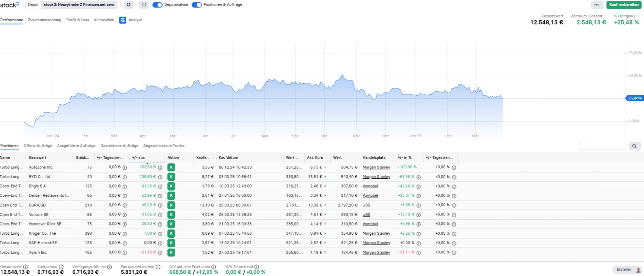Open depot settings gear icon
This screenshot has width=644, height=276.
pyautogui.click(x=128, y=5)
